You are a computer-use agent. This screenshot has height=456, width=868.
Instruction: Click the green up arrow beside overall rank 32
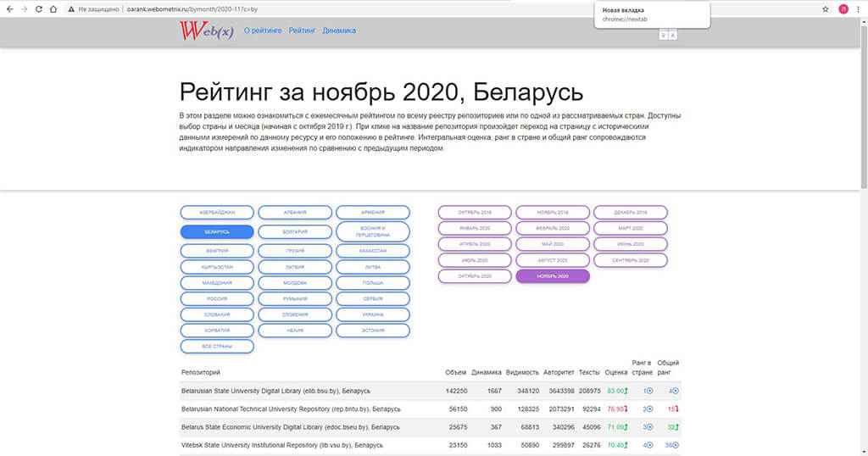(676, 427)
